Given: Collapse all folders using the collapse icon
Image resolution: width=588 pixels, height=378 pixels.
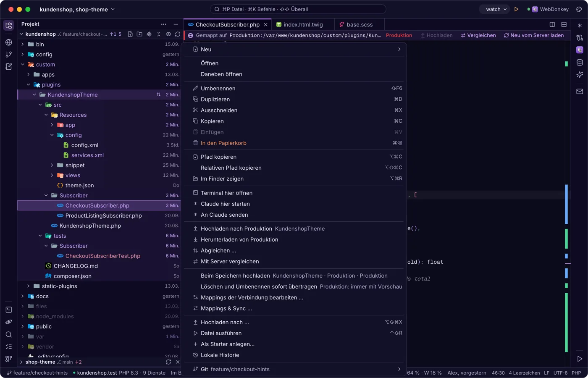Looking at the screenshot, I should [x=159, y=34].
